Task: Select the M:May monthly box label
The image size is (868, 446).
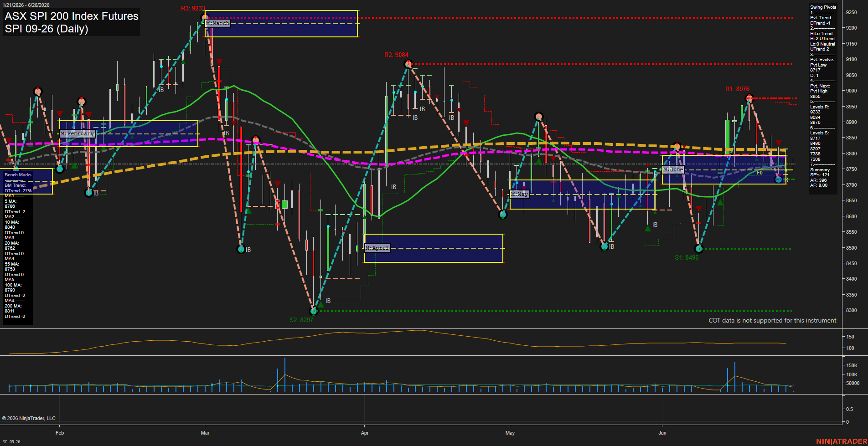Action: pos(519,194)
